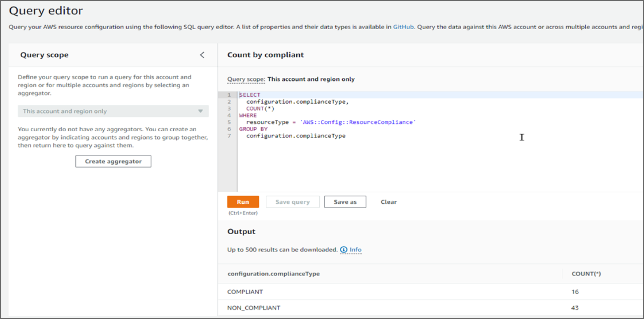Click the 'AWS::Config::ResourceCompliance' string
The width and height of the screenshot is (644, 319).
358,122
